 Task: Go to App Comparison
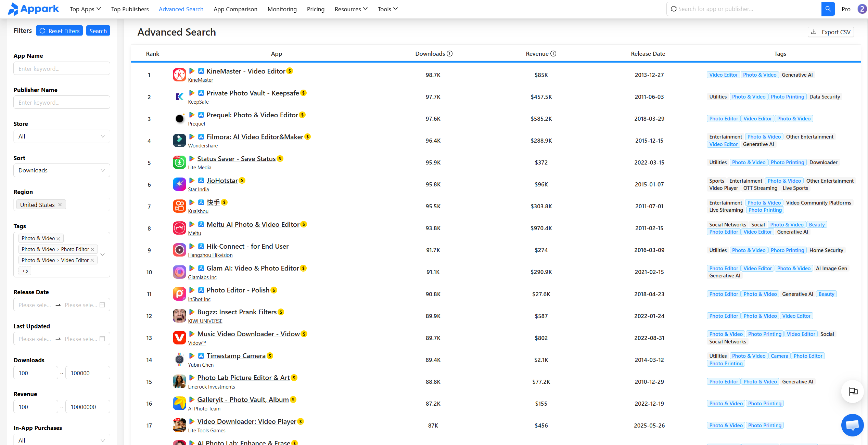[235, 9]
